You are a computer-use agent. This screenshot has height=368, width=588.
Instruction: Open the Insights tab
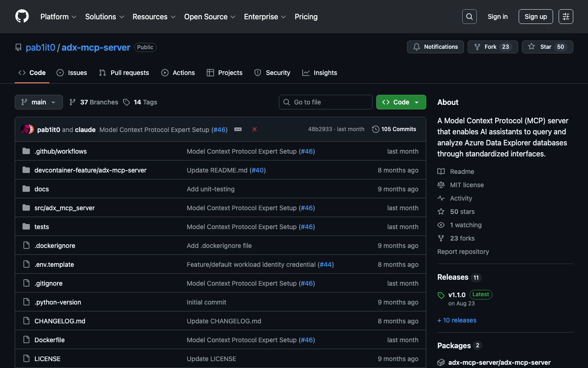(320, 73)
